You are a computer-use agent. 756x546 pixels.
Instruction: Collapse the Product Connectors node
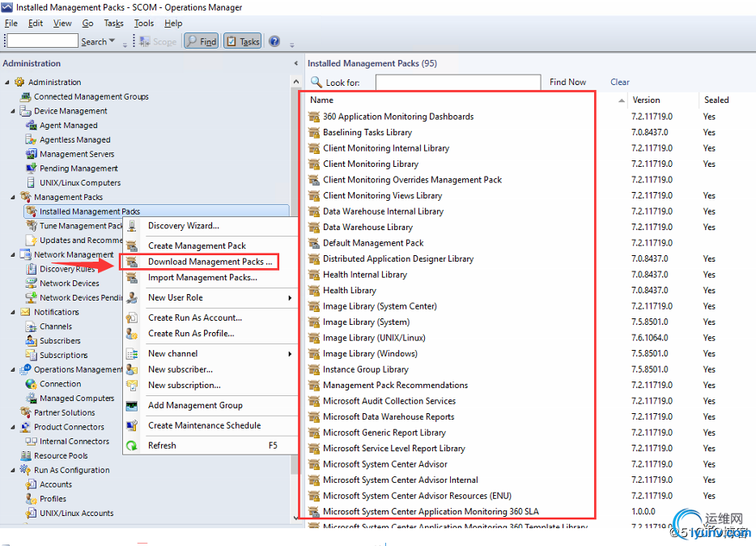tap(13, 428)
